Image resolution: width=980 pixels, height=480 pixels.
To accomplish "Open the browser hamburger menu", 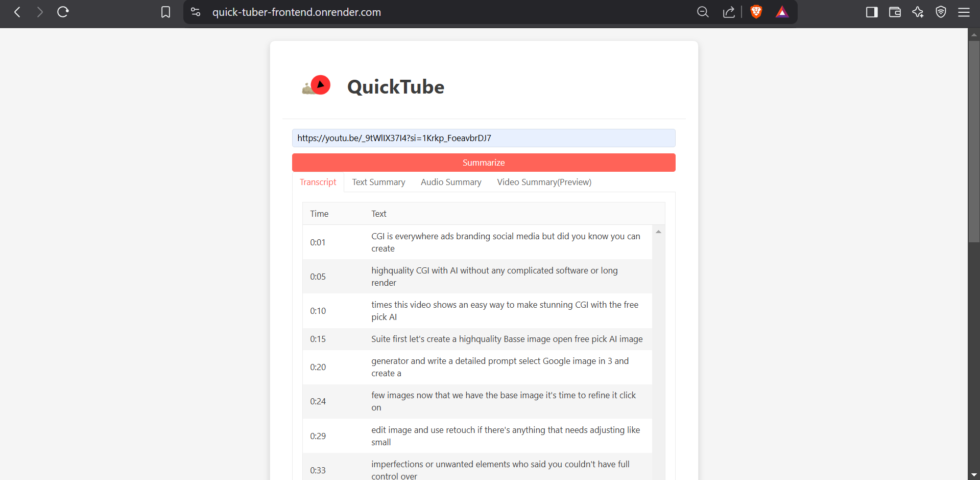I will (964, 12).
